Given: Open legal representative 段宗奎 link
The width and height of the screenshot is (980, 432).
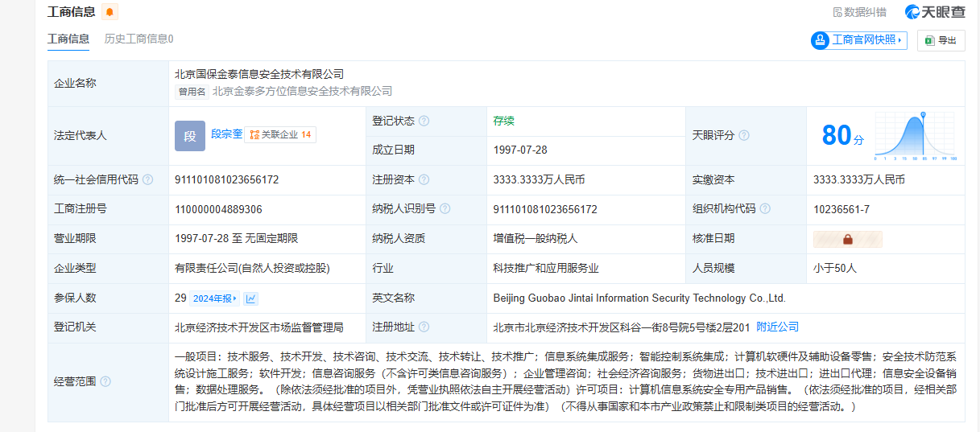Looking at the screenshot, I should [226, 134].
